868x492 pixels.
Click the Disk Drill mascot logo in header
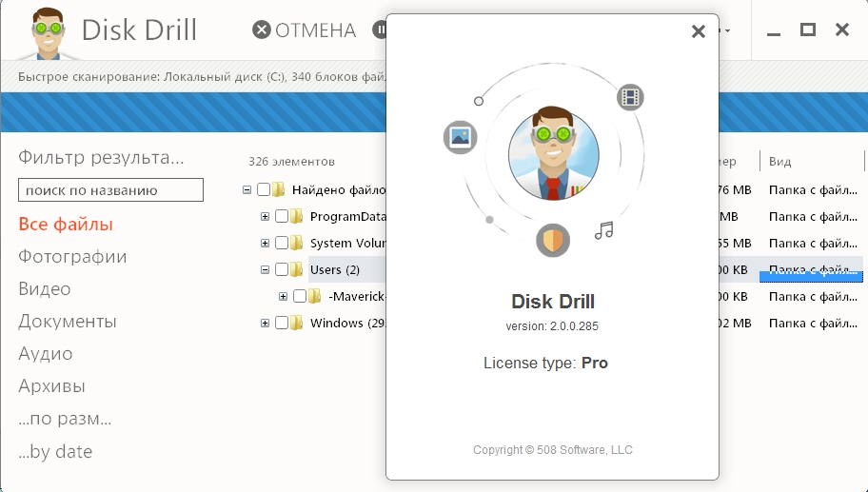[x=48, y=33]
